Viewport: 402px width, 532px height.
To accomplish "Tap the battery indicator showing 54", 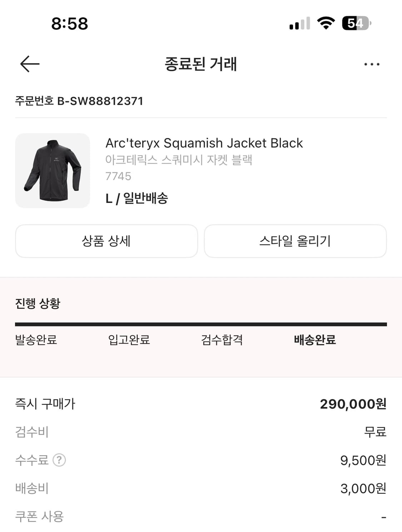I will click(356, 23).
